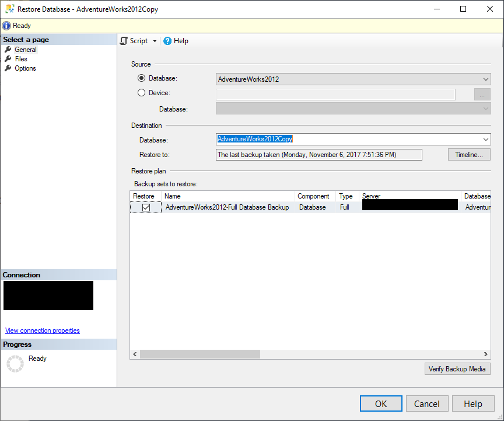Viewport: 504px width, 421px height.
Task: Click the Server column header
Action: [x=410, y=196]
